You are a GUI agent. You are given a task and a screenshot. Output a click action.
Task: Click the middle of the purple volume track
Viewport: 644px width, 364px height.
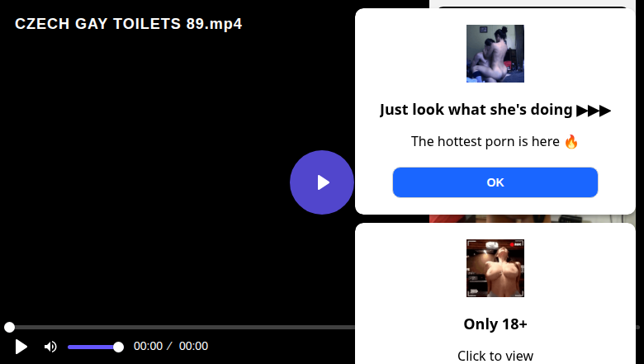click(x=93, y=347)
